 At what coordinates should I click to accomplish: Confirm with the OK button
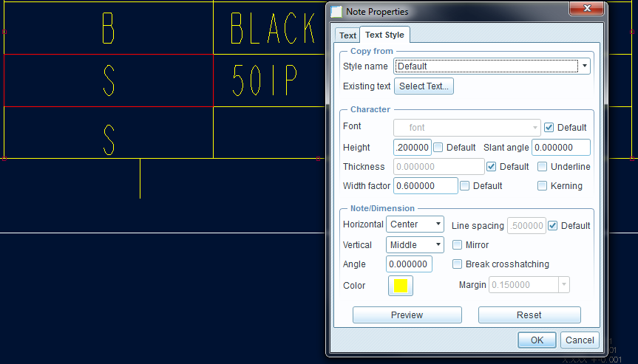coord(537,340)
